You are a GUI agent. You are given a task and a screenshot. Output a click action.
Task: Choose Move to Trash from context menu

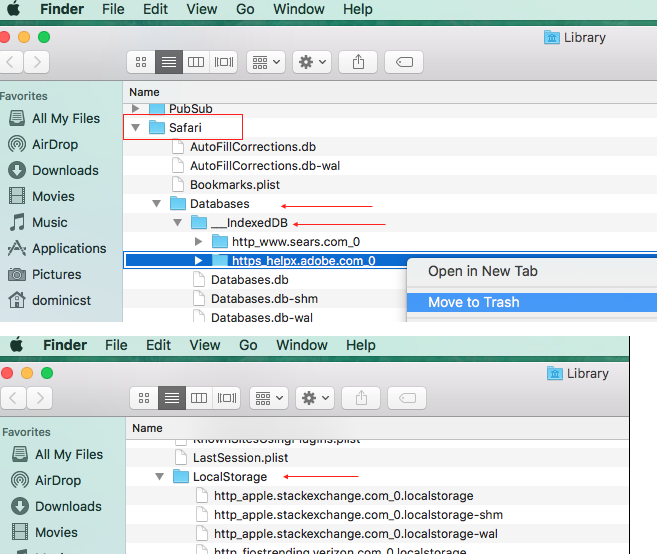coord(532,302)
